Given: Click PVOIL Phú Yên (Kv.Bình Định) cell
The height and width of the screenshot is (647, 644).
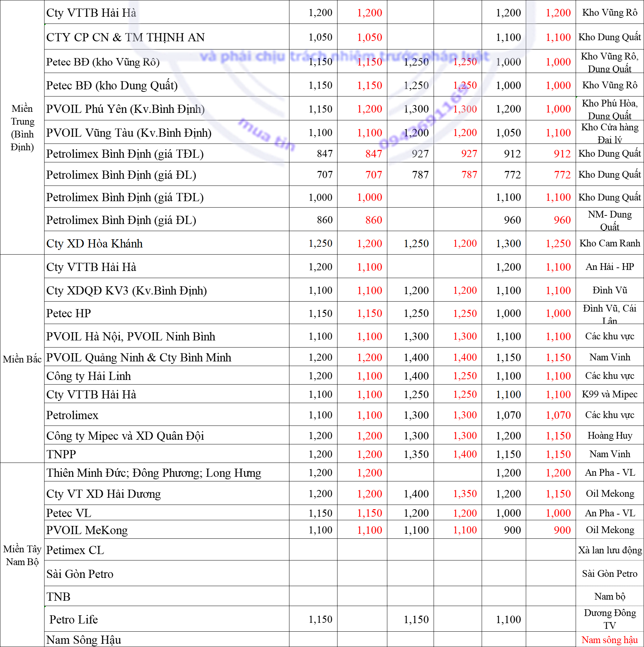Looking at the screenshot, I should click(x=167, y=109).
